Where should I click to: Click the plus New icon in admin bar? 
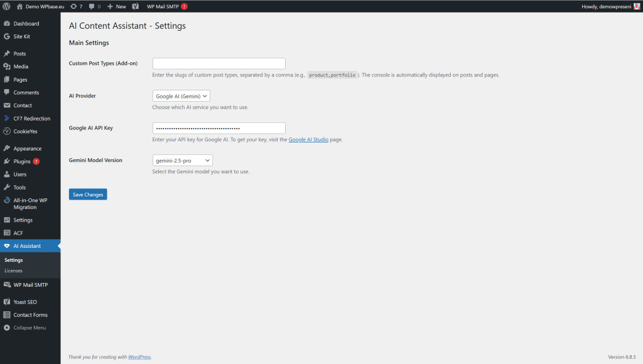pos(110,6)
